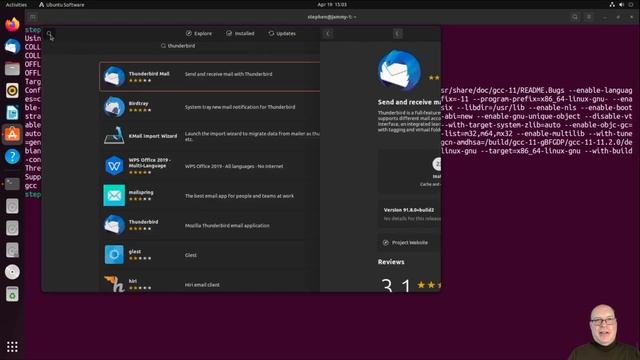Select the KMail Import Wizard title

click(153, 136)
